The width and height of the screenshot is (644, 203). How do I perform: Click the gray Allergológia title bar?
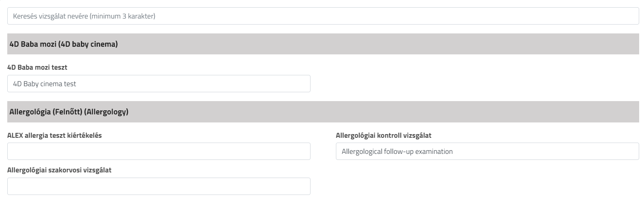tap(363, 112)
